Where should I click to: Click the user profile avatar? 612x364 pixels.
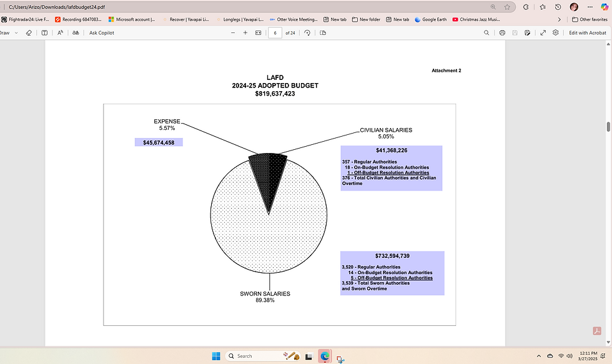pos(574,7)
